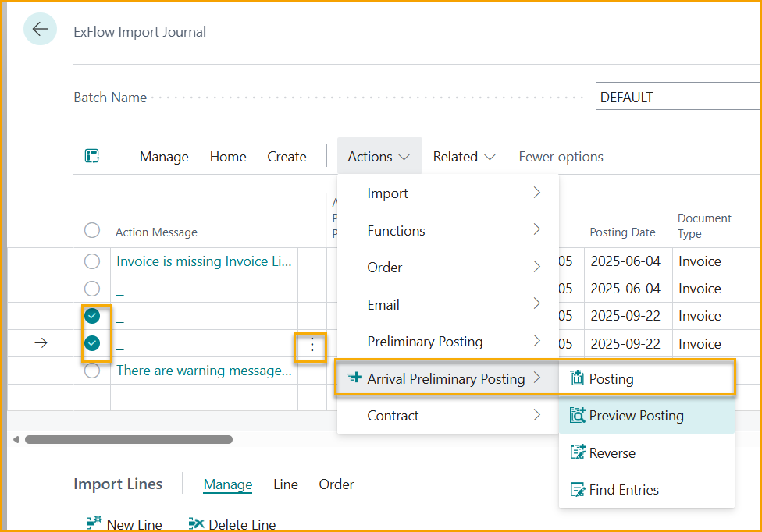Select the Functions menu item
Image resolution: width=762 pixels, height=532 pixels.
click(447, 230)
